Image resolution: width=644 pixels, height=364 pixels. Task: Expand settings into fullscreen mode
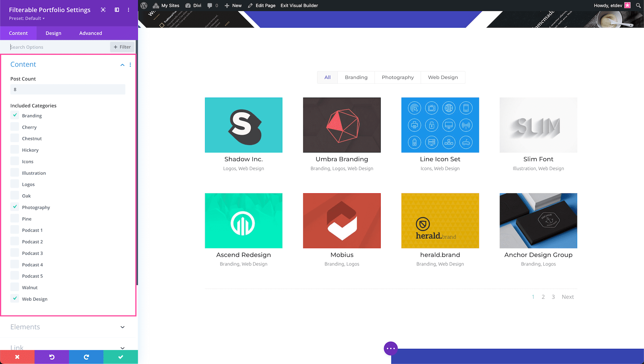[103, 10]
